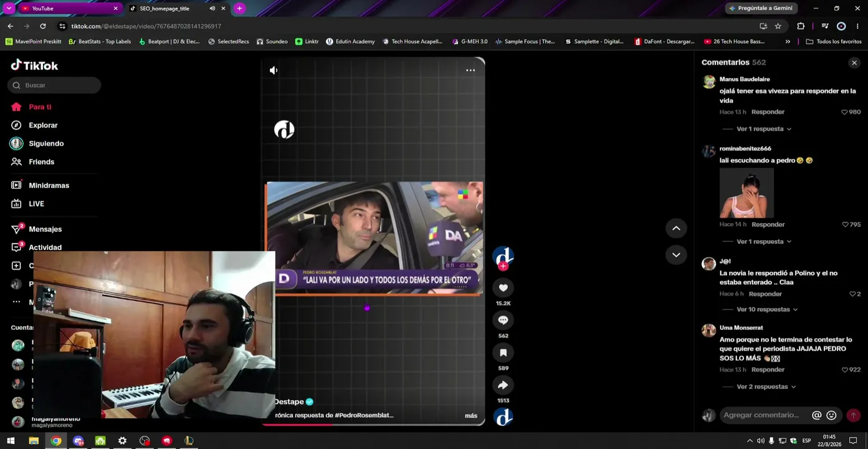Insert a mention with the @ icon
Screen dimensions: 868x449
coord(816,415)
